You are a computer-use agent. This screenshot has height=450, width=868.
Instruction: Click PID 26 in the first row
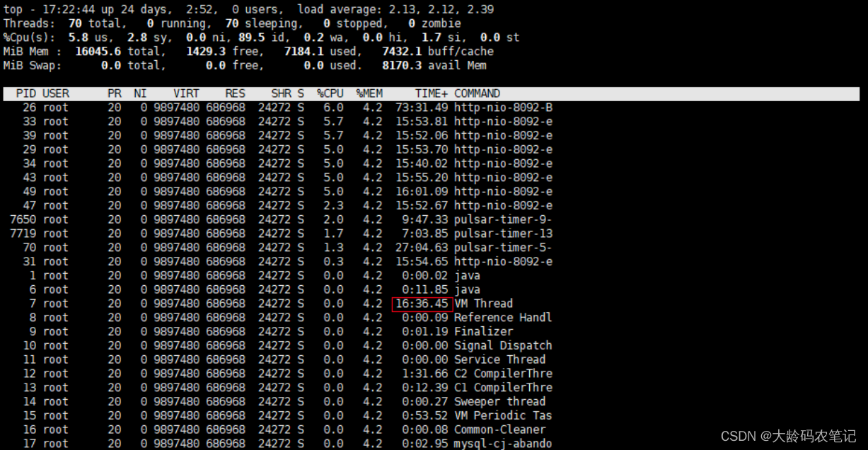tap(30, 108)
